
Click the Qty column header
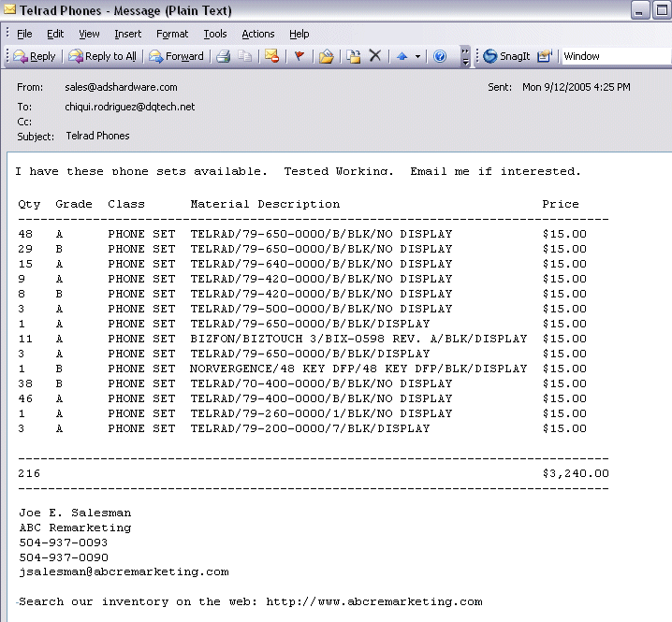(29, 204)
